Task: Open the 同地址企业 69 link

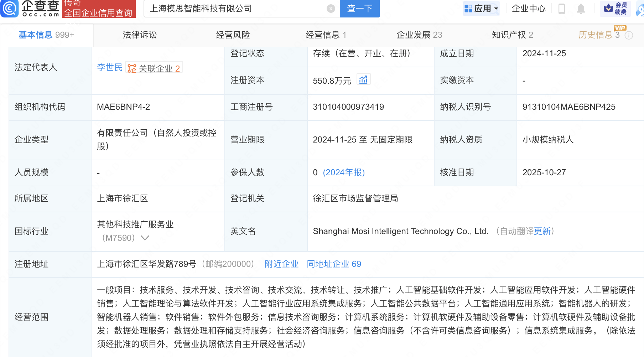Action: tap(334, 264)
